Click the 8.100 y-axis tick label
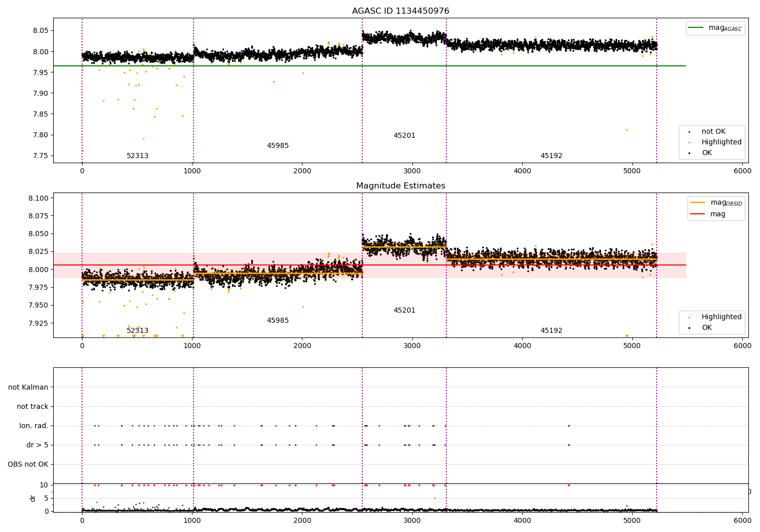Screen dimensions: 760x532 pyautogui.click(x=40, y=198)
